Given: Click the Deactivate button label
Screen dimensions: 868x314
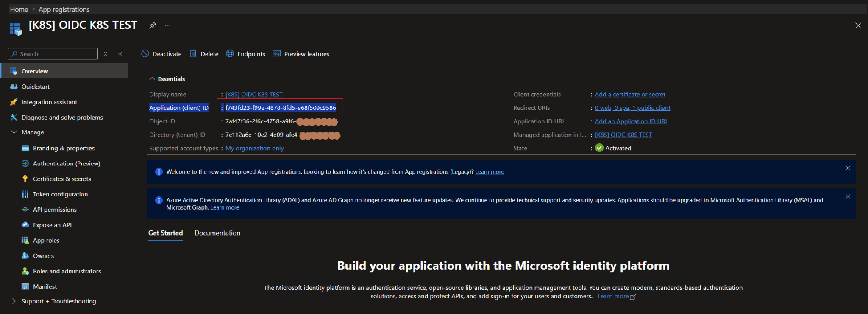Looking at the screenshot, I should pyautogui.click(x=167, y=54).
